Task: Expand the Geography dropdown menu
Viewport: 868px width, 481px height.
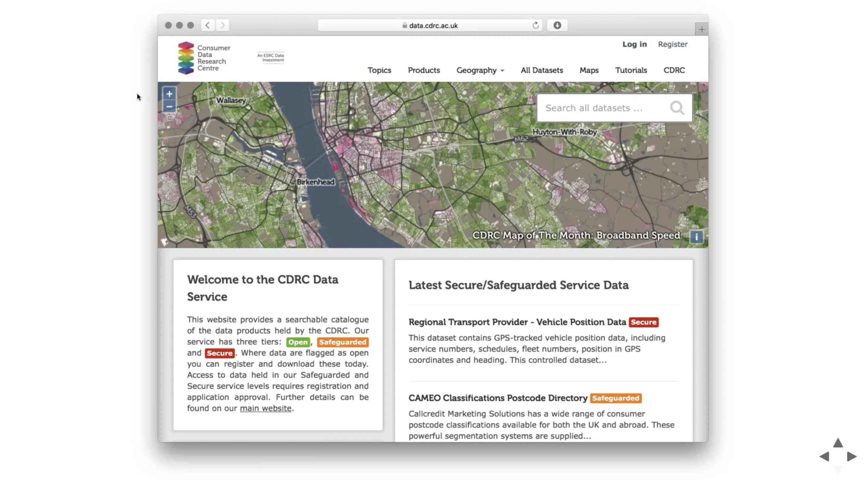Action: click(x=480, y=70)
